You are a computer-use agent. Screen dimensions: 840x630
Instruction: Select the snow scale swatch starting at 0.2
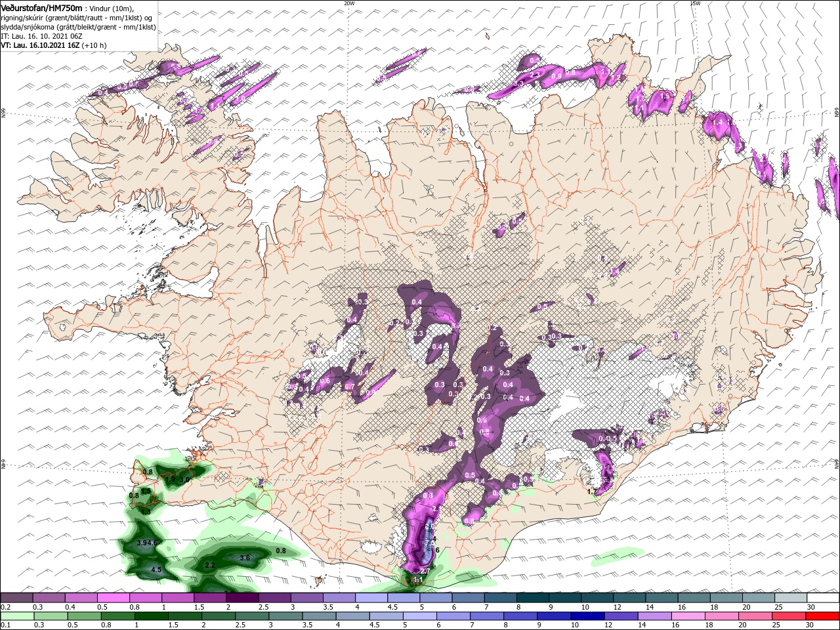16,598
